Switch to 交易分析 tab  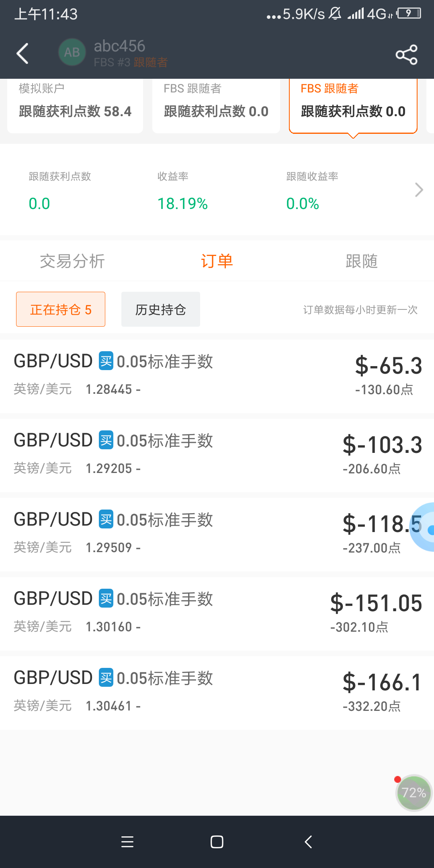tap(72, 261)
